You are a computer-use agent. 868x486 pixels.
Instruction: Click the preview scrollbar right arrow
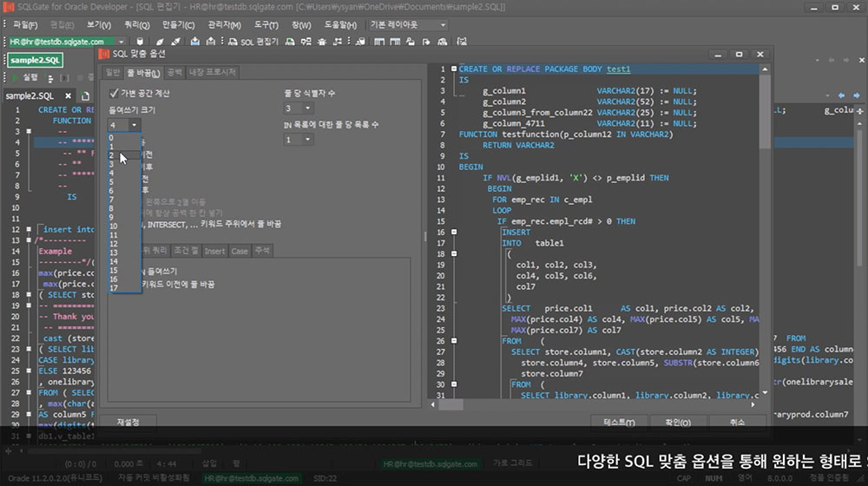point(753,404)
